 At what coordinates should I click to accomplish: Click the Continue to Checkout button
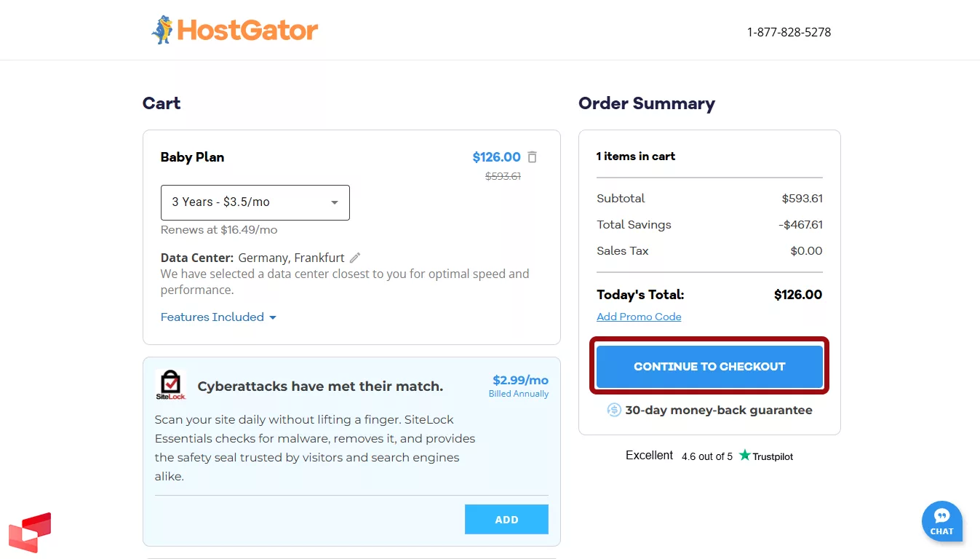pyautogui.click(x=709, y=366)
